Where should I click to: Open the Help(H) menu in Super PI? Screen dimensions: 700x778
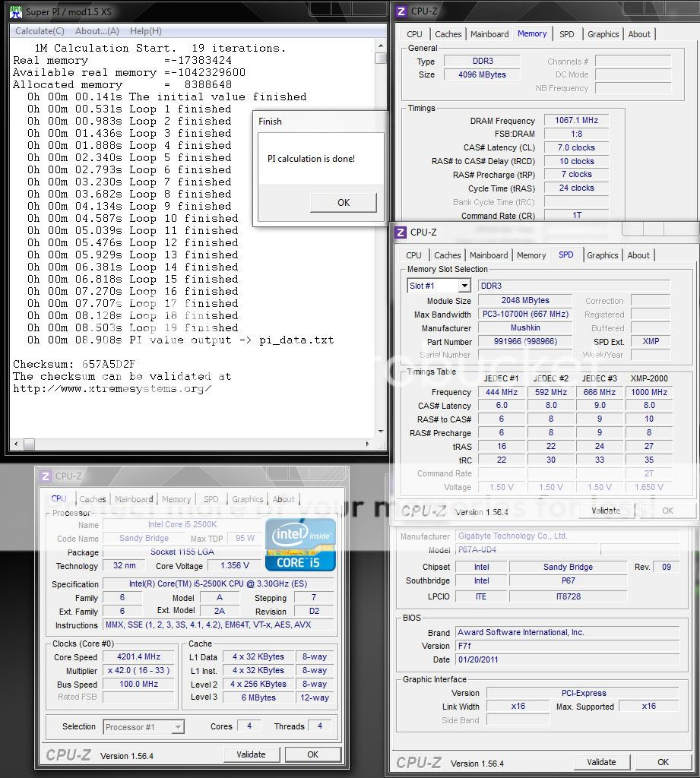click(x=145, y=30)
